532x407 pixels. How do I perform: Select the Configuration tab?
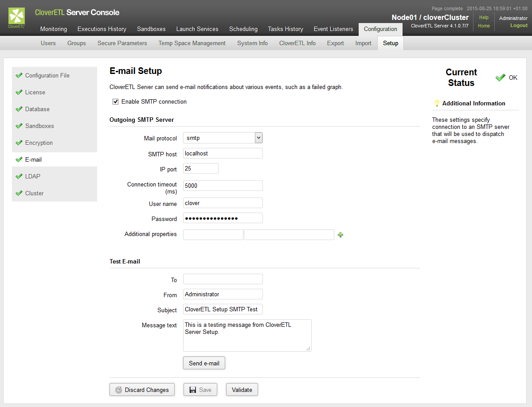[380, 29]
